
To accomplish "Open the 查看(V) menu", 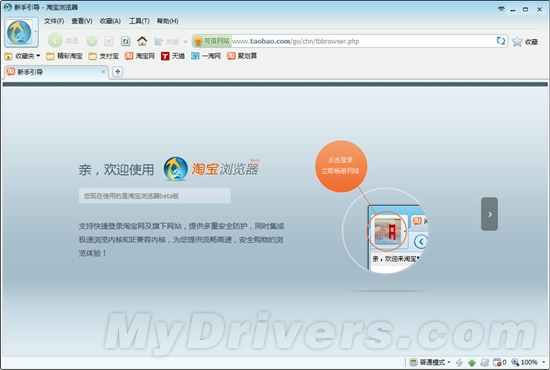I will pos(82,21).
